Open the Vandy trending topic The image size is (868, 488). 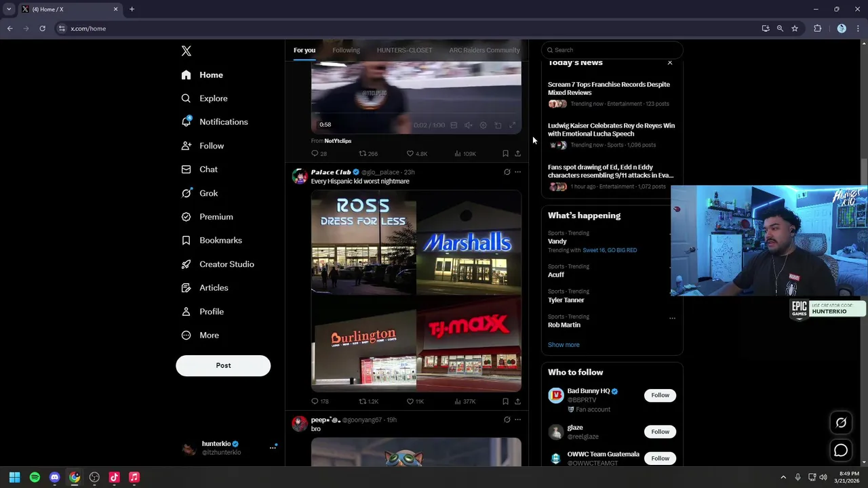pyautogui.click(x=557, y=241)
